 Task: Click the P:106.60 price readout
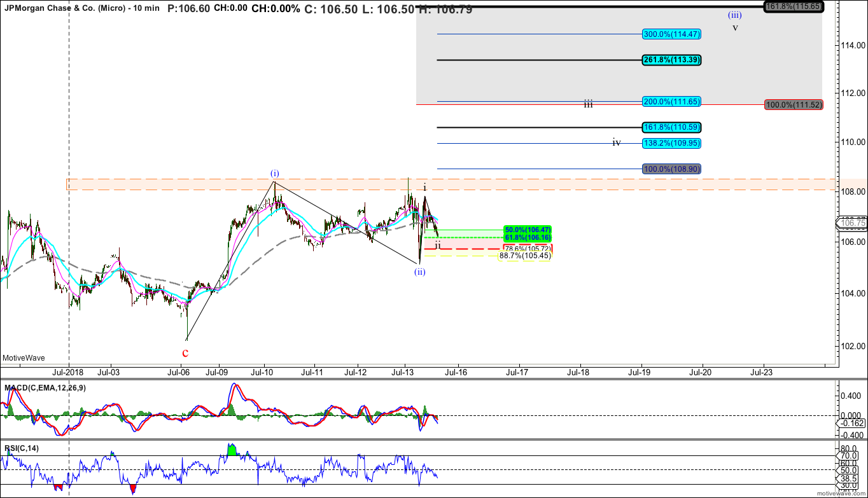click(188, 8)
